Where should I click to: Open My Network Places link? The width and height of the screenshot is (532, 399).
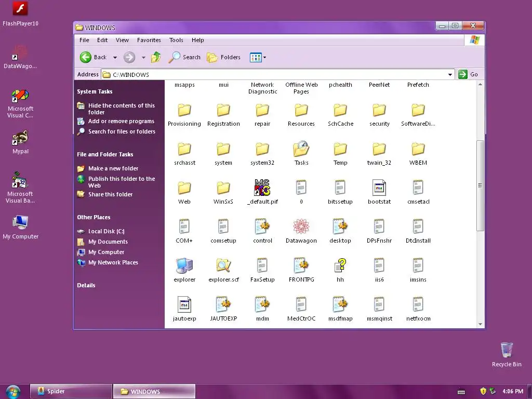click(x=108, y=262)
